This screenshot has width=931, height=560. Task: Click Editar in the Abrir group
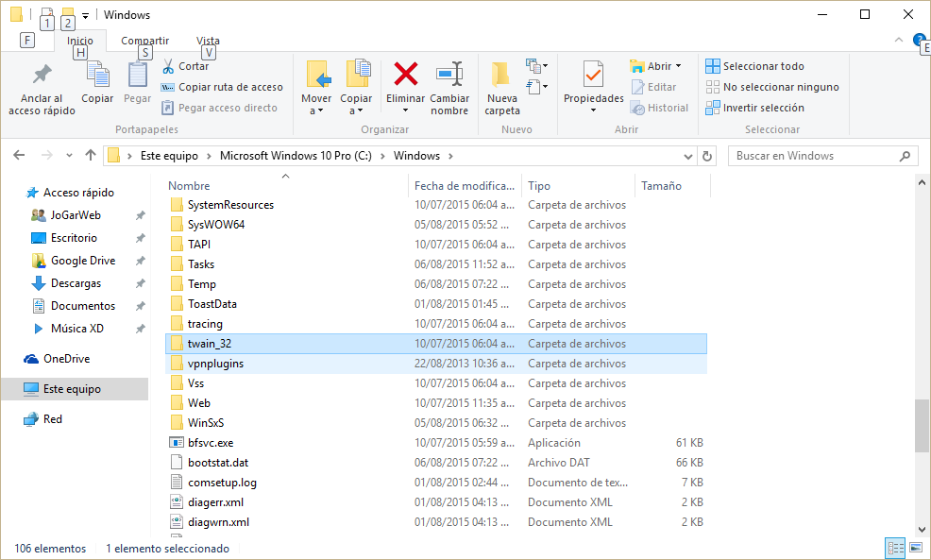[653, 87]
